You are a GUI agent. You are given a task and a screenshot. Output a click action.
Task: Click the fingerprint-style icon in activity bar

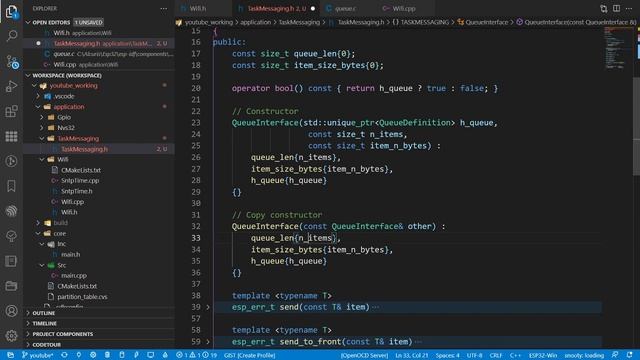tap(11, 211)
